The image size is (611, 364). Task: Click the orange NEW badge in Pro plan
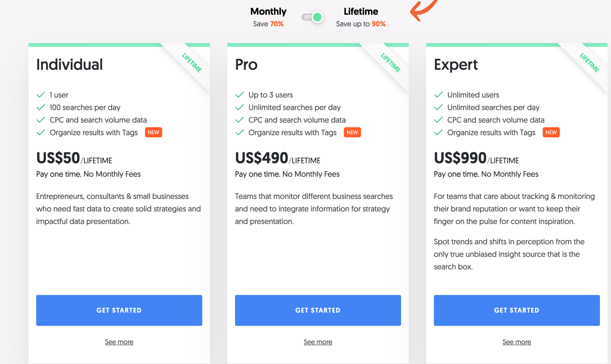click(352, 132)
